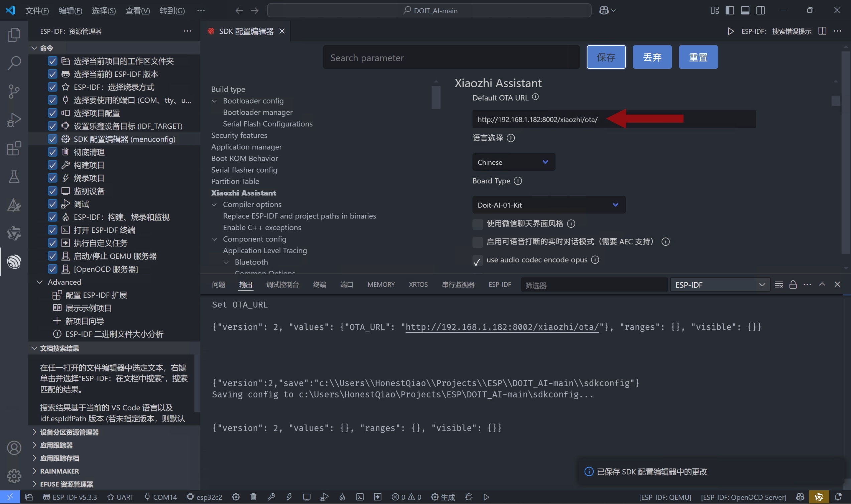Click the monitor device icon in the status bar
851x504 pixels.
click(307, 497)
